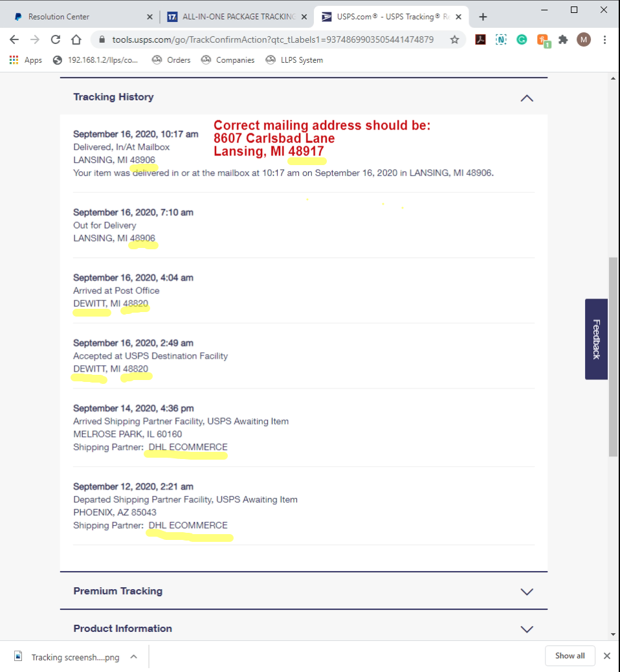Open the Orders bookmark
The height and width of the screenshot is (672, 620).
click(x=172, y=60)
